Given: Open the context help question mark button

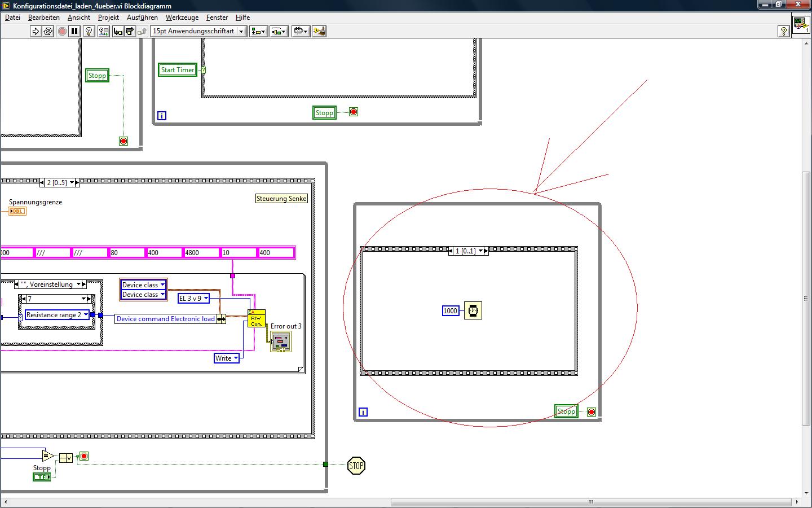Looking at the screenshot, I should 783,31.
